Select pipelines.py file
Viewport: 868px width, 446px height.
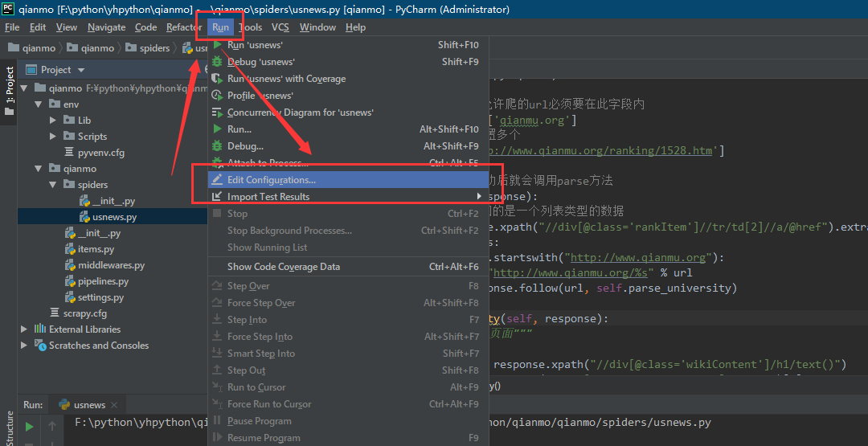(103, 281)
